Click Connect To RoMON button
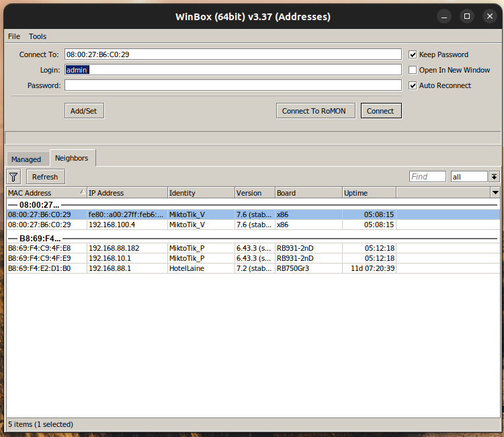This screenshot has width=504, height=437. tap(315, 111)
